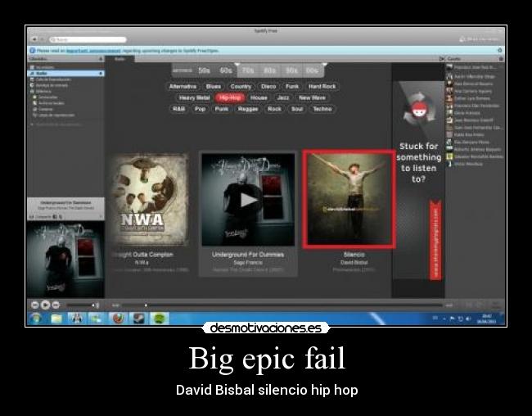532x416 pixels.
Task: Toggle the Heavy Metal genre
Action: click(x=195, y=97)
